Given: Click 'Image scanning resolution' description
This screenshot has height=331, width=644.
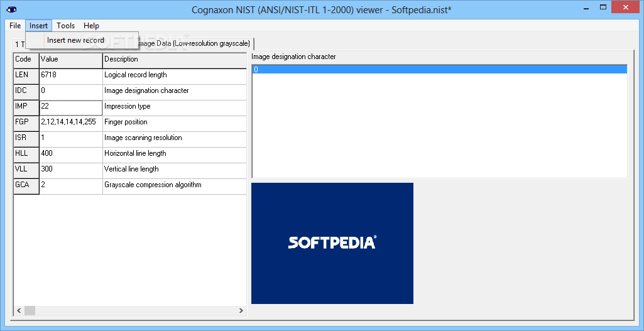Looking at the screenshot, I should [175, 139].
